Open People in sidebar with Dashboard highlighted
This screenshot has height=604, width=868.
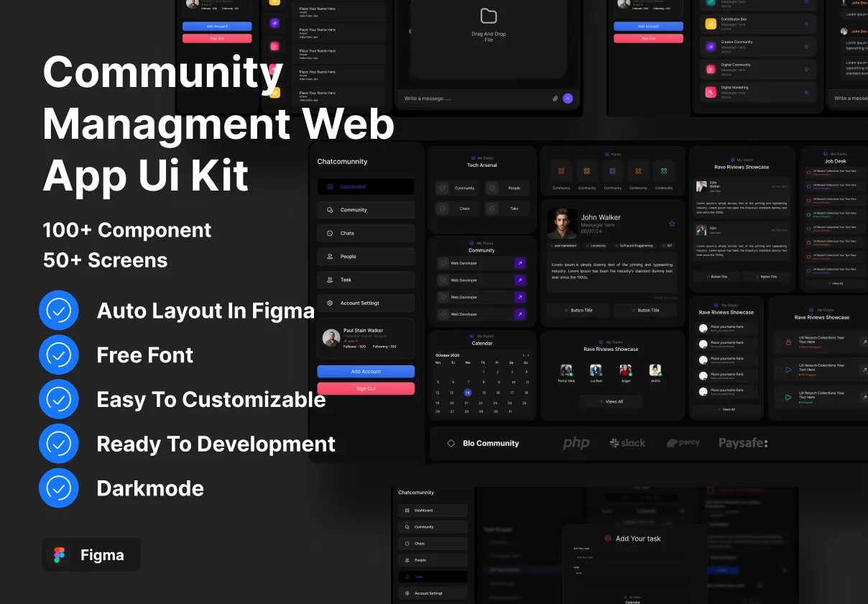pos(366,257)
